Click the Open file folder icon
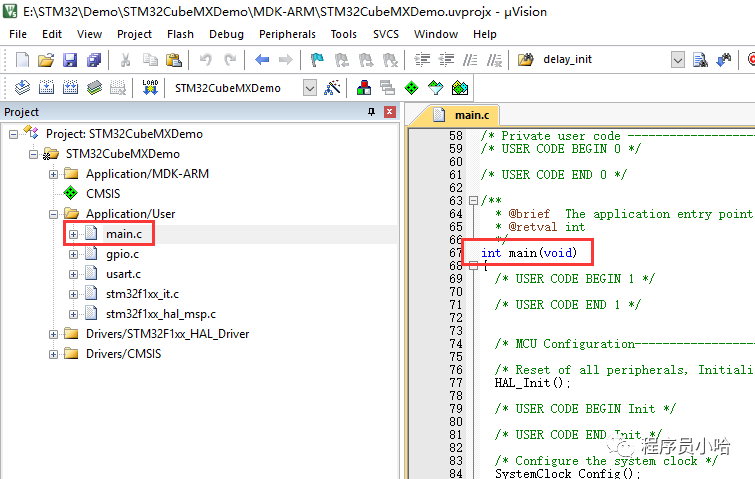 [x=46, y=60]
